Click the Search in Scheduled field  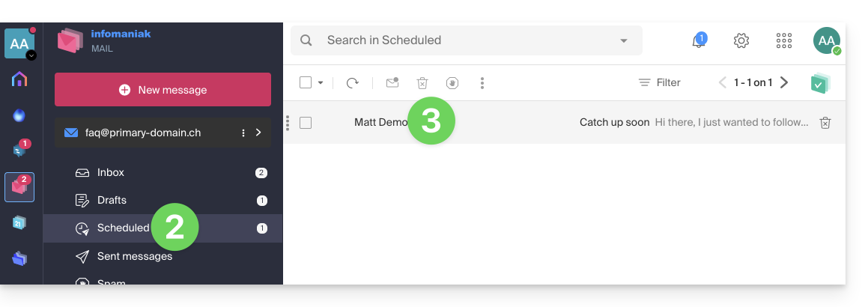(x=464, y=40)
